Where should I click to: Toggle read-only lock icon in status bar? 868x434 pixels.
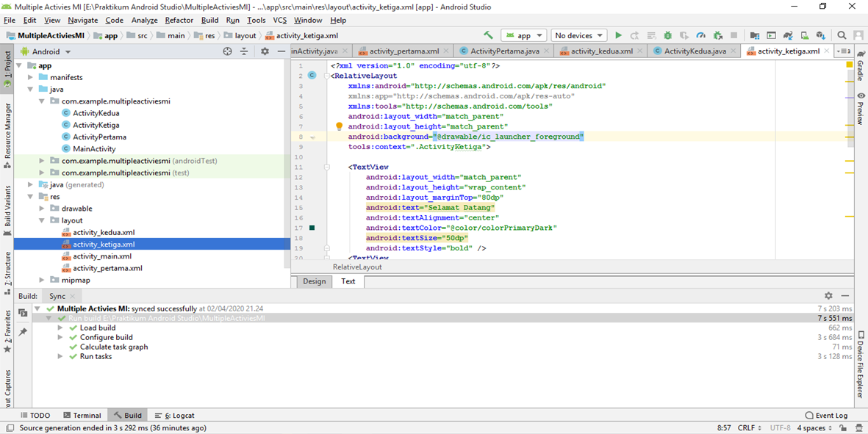842,428
